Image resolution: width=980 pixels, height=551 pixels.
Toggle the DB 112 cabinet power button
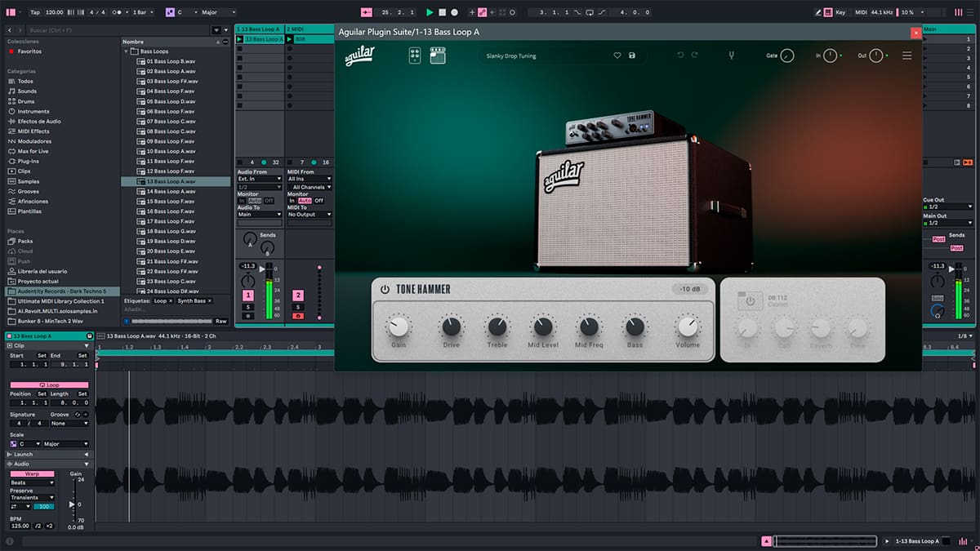pyautogui.click(x=750, y=302)
